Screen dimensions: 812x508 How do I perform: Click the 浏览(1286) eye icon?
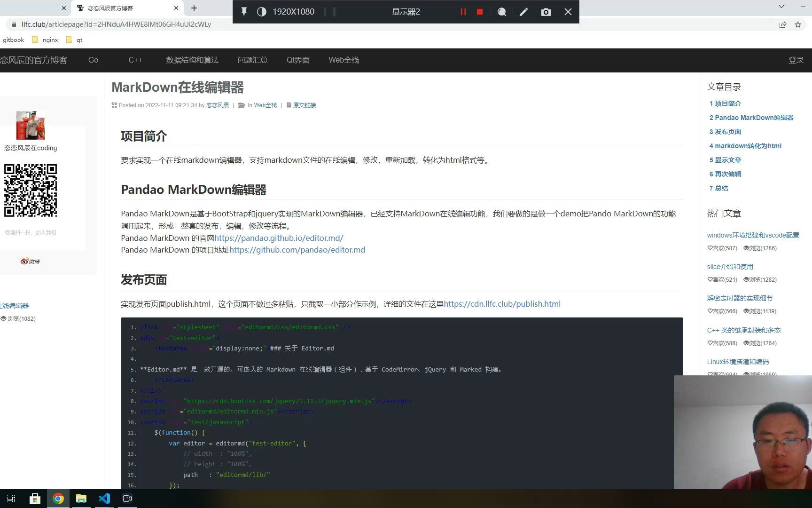tap(746, 248)
